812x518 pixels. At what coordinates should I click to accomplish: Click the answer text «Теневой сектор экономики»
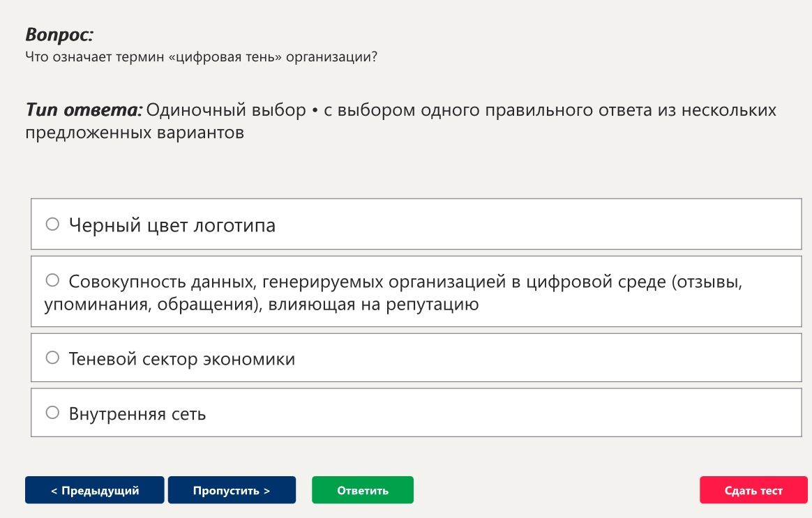point(182,358)
